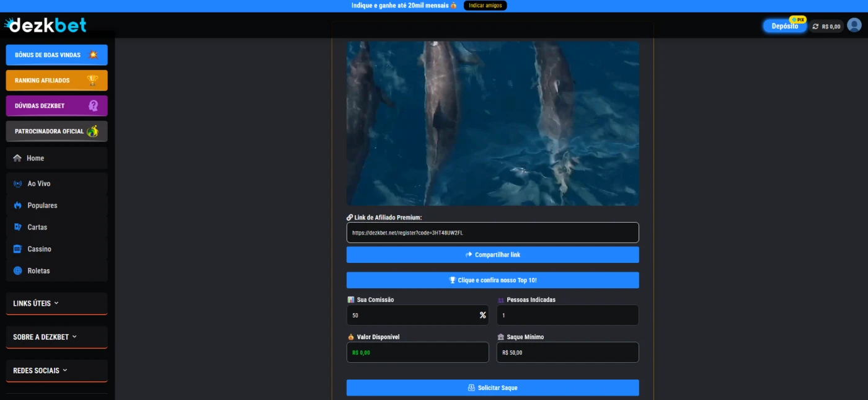868x400 pixels.
Task: Click the Ao Vivo broadcast icon
Action: (x=17, y=184)
